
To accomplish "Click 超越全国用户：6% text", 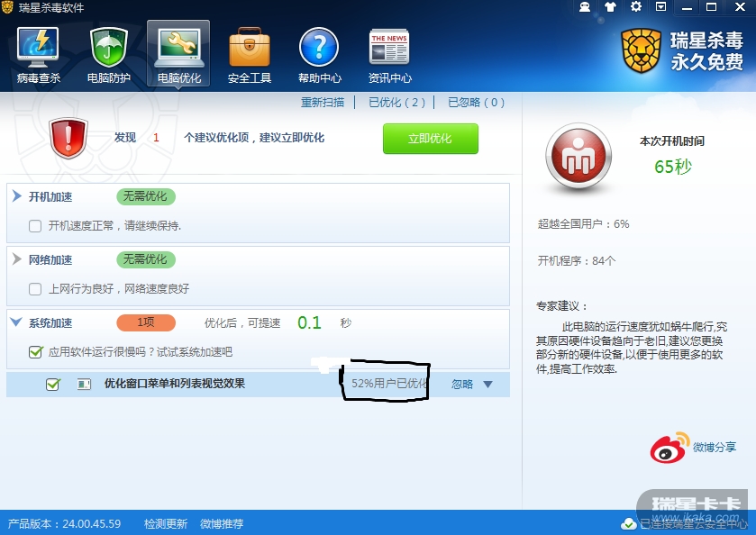I will click(x=583, y=224).
